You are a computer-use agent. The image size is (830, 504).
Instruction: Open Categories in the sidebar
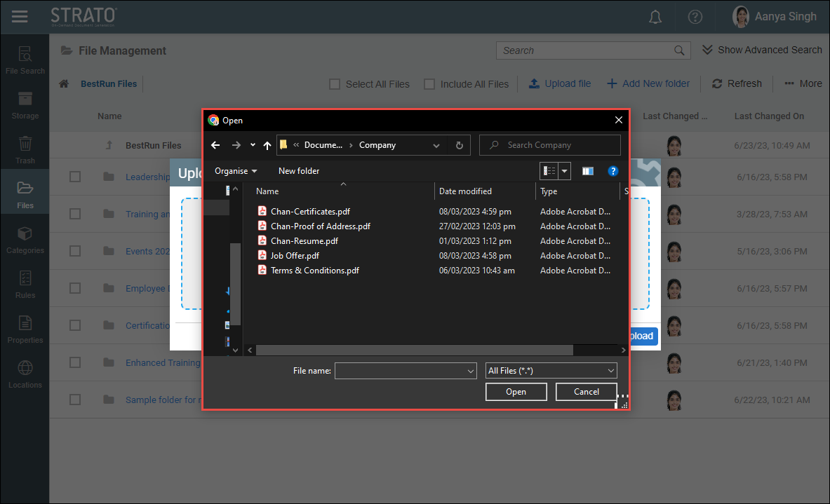click(x=25, y=239)
